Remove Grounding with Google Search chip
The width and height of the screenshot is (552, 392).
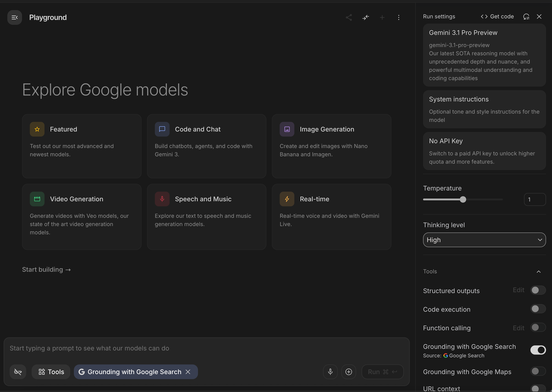tap(188, 372)
